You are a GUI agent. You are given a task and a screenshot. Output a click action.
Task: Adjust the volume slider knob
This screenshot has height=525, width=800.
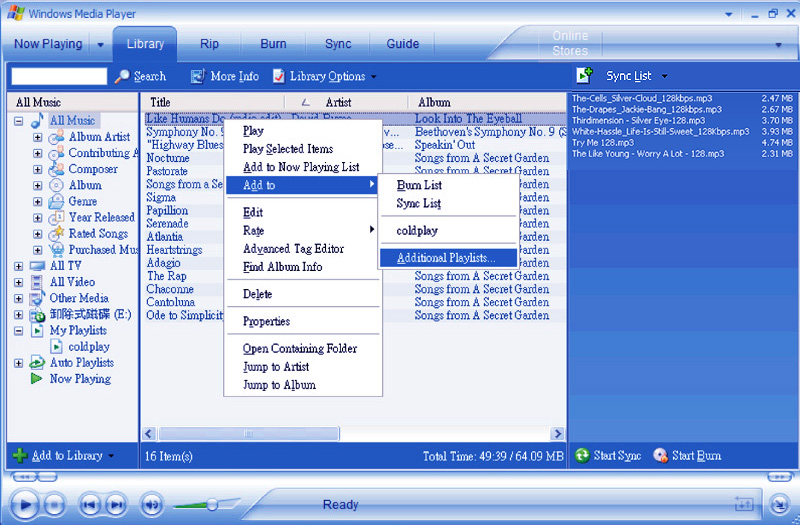pyautogui.click(x=212, y=505)
